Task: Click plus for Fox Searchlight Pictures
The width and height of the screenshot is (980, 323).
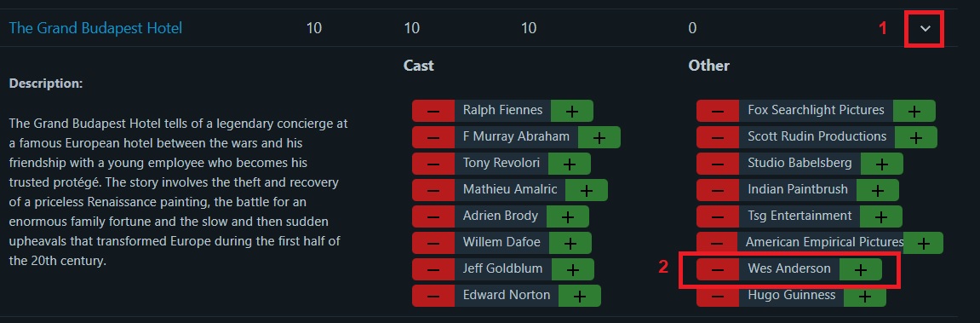Action: [914, 111]
